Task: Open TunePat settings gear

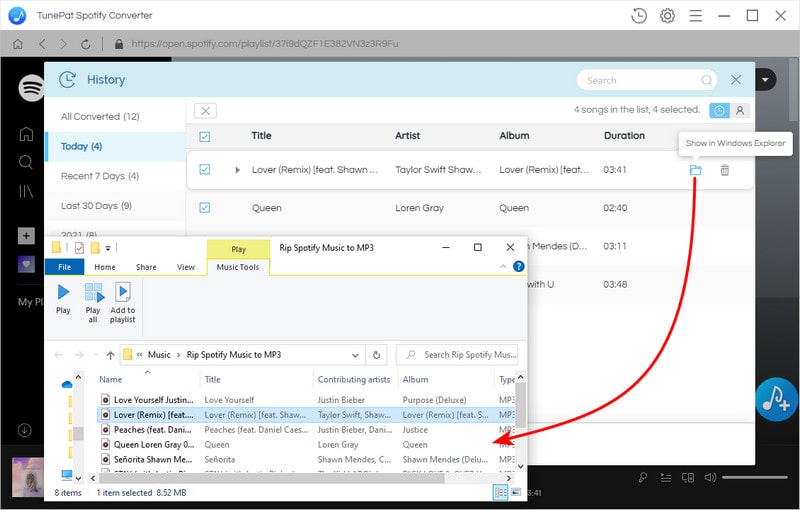Action: coord(667,16)
